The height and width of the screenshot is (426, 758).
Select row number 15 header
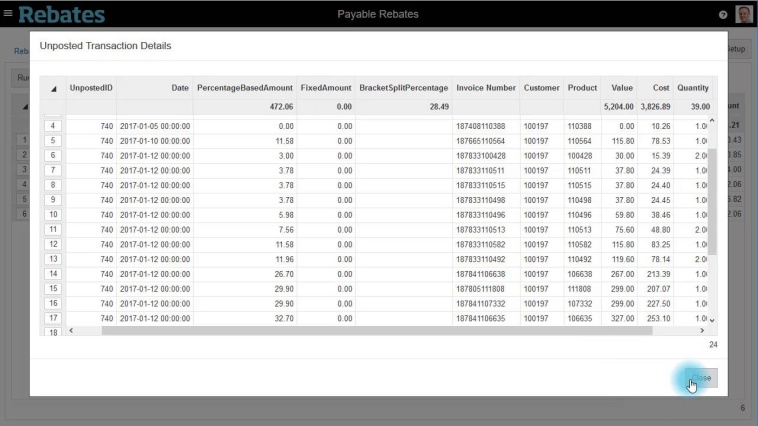tap(53, 289)
